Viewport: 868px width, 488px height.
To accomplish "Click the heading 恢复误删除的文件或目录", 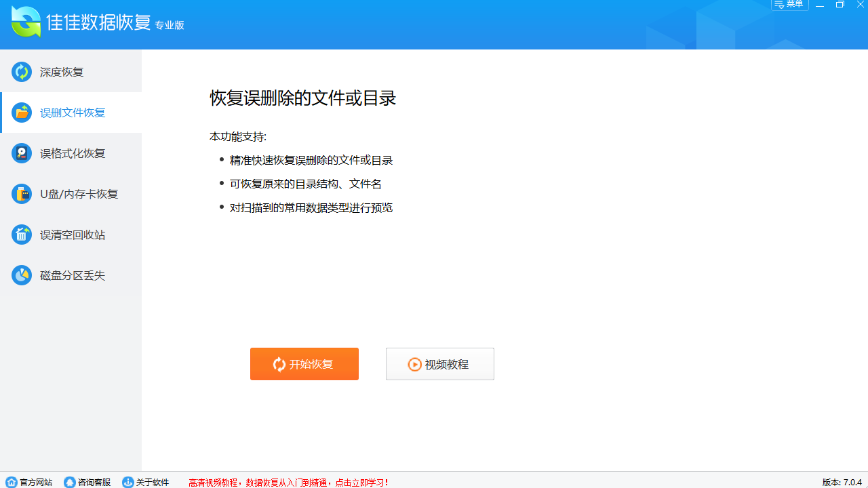I will (302, 98).
